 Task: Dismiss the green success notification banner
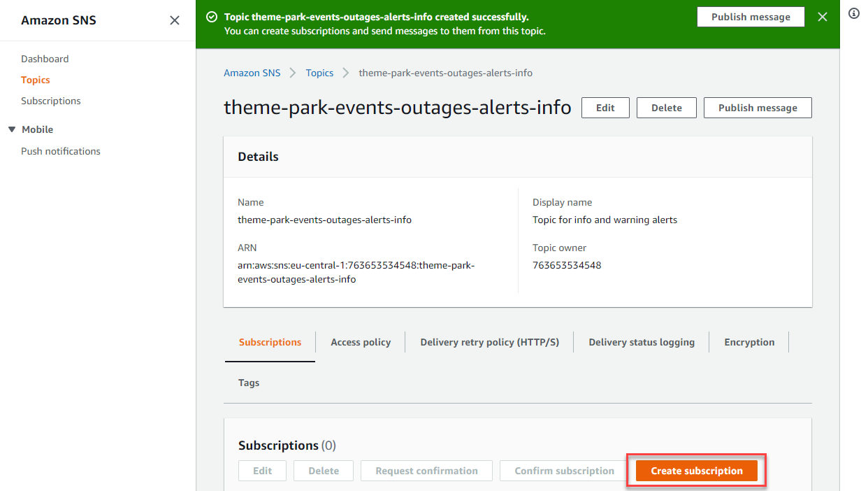click(x=823, y=17)
